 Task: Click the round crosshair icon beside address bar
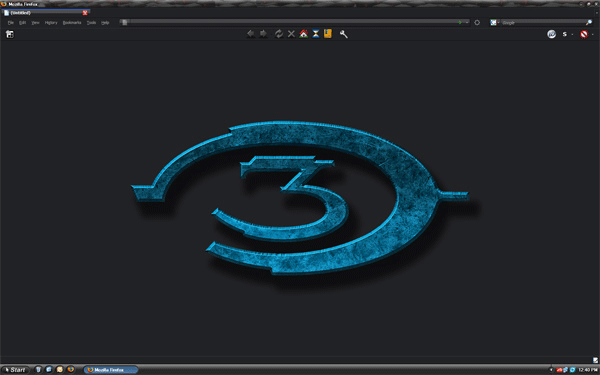(x=477, y=23)
